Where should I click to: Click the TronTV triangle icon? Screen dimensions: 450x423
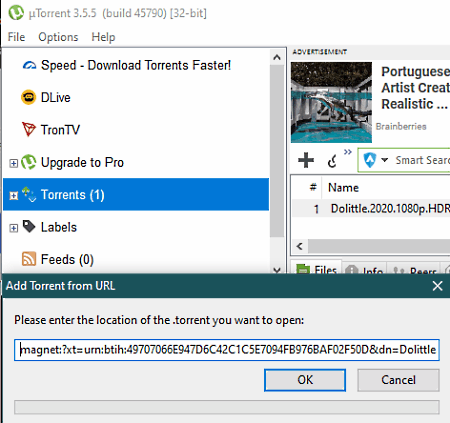[29, 130]
